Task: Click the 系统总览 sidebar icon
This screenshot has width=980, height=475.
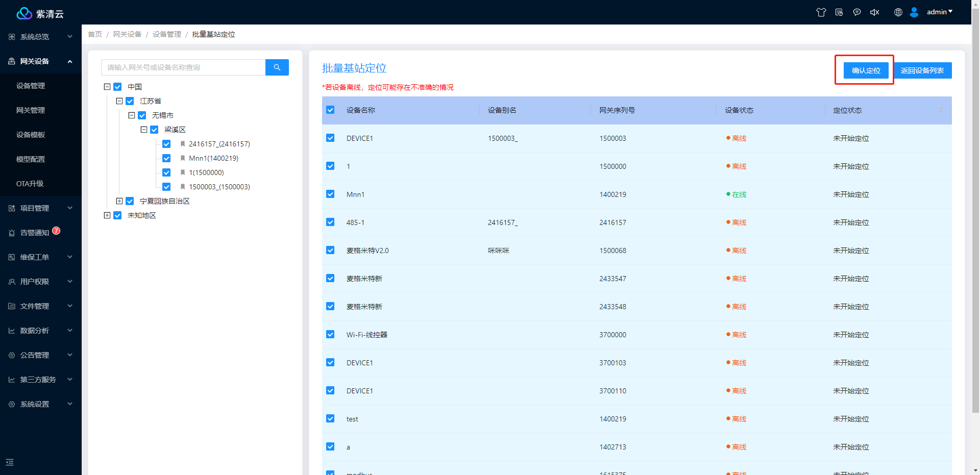Action: point(12,37)
